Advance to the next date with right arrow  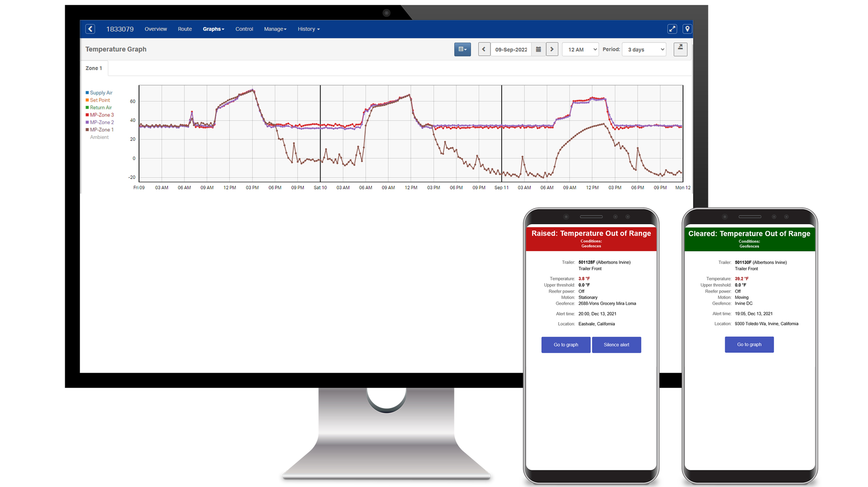point(552,49)
